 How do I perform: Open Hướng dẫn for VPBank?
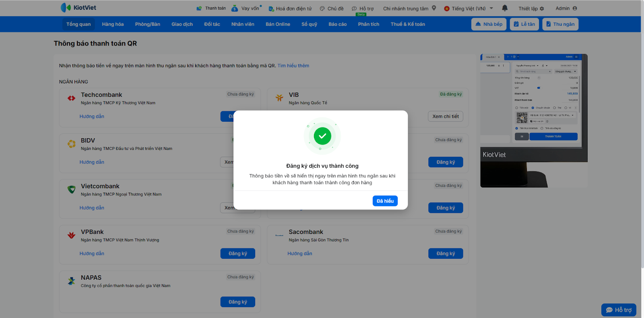coord(92,254)
